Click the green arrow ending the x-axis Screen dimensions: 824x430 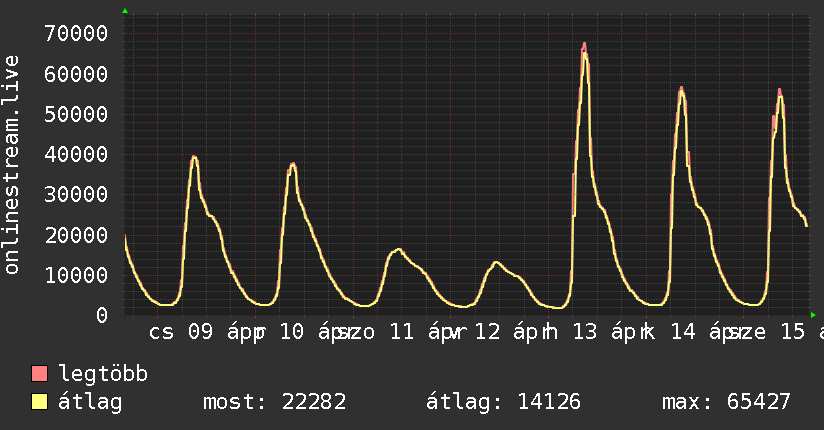point(813,315)
